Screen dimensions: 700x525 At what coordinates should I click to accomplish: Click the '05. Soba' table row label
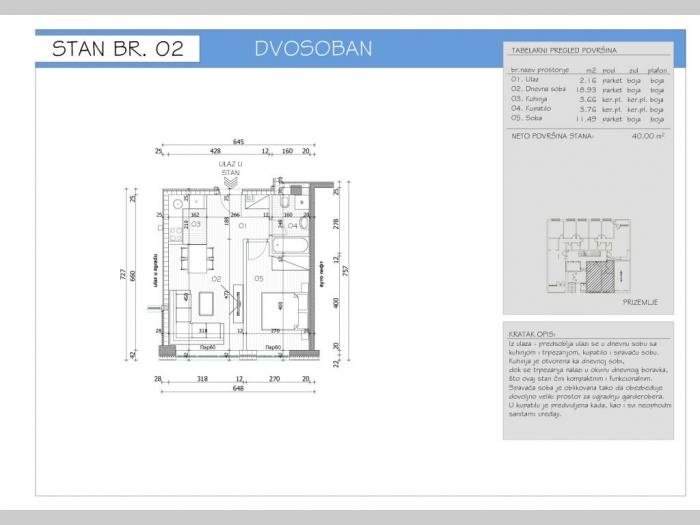tap(526, 118)
